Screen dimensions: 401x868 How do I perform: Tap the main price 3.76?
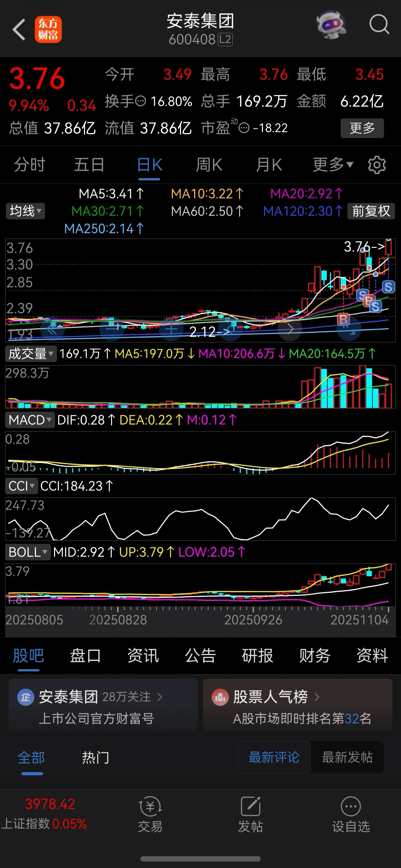point(37,78)
